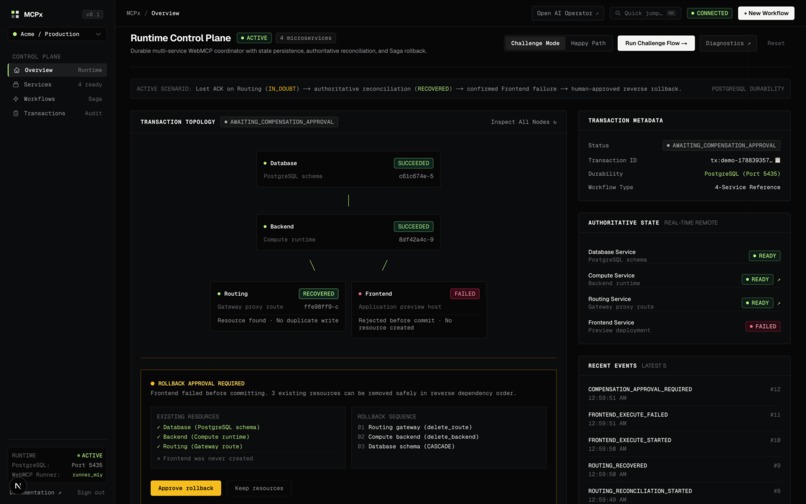Click the RECOVERED badge on Routing node

coord(318,294)
